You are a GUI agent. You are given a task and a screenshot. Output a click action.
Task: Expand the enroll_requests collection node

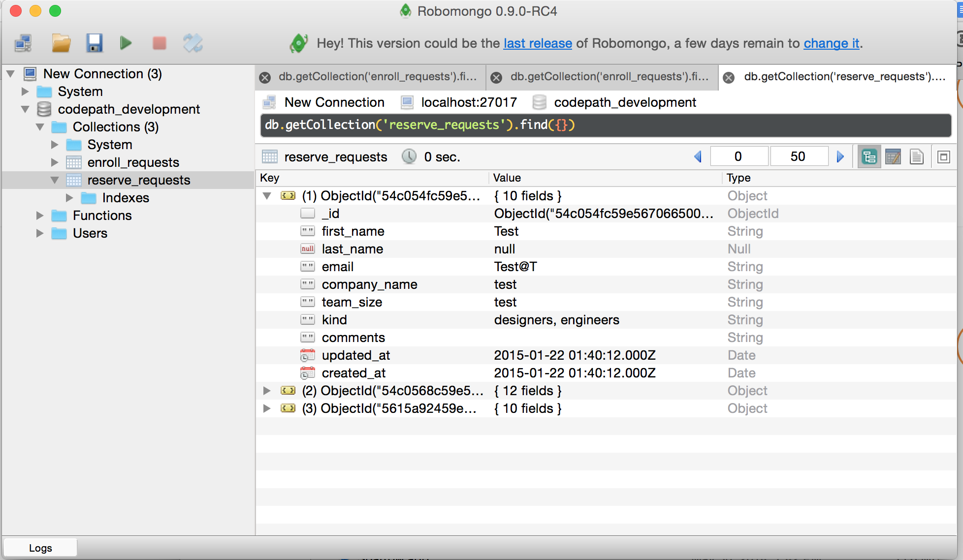click(55, 162)
